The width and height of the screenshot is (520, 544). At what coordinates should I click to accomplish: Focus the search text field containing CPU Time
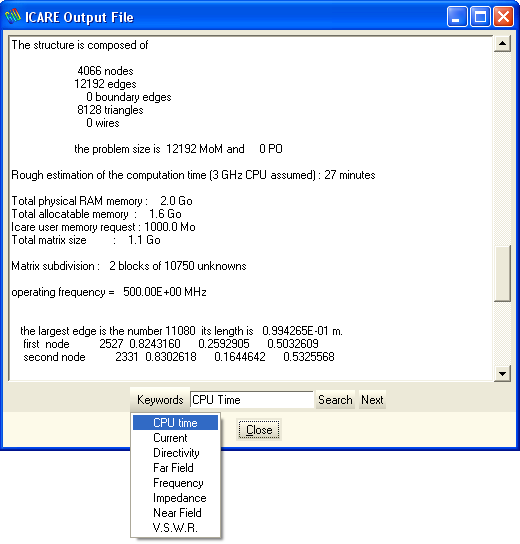(252, 400)
